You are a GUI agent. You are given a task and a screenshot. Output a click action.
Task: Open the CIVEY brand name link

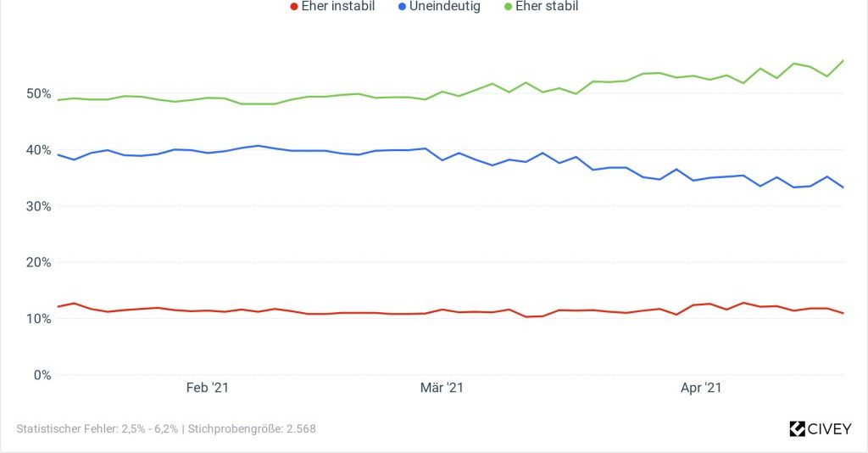[x=830, y=429]
